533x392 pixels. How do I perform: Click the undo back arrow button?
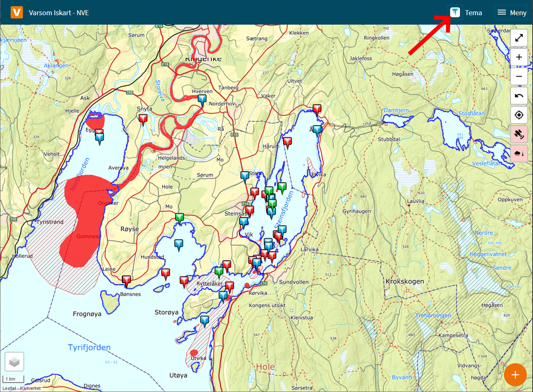coord(519,96)
